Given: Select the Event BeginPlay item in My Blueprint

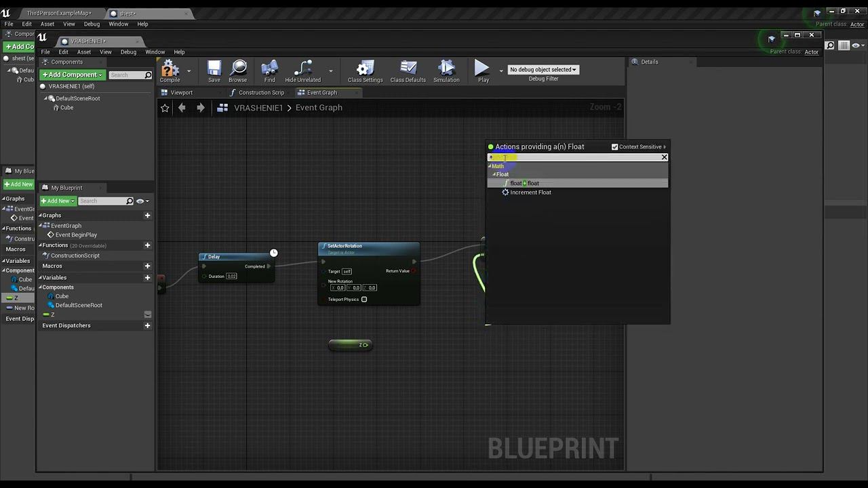Looking at the screenshot, I should point(76,235).
